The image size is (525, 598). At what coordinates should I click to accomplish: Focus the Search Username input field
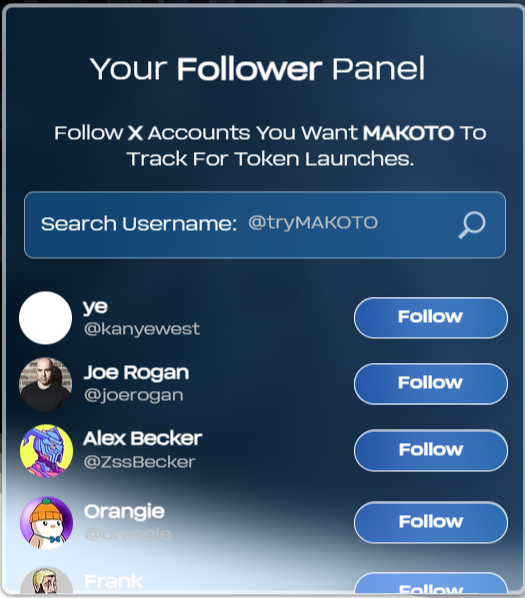(265, 225)
